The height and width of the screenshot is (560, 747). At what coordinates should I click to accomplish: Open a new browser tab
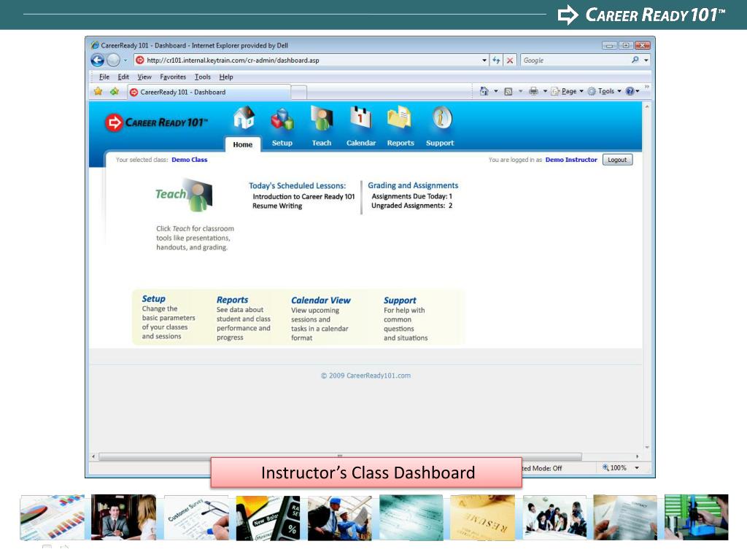[298, 92]
